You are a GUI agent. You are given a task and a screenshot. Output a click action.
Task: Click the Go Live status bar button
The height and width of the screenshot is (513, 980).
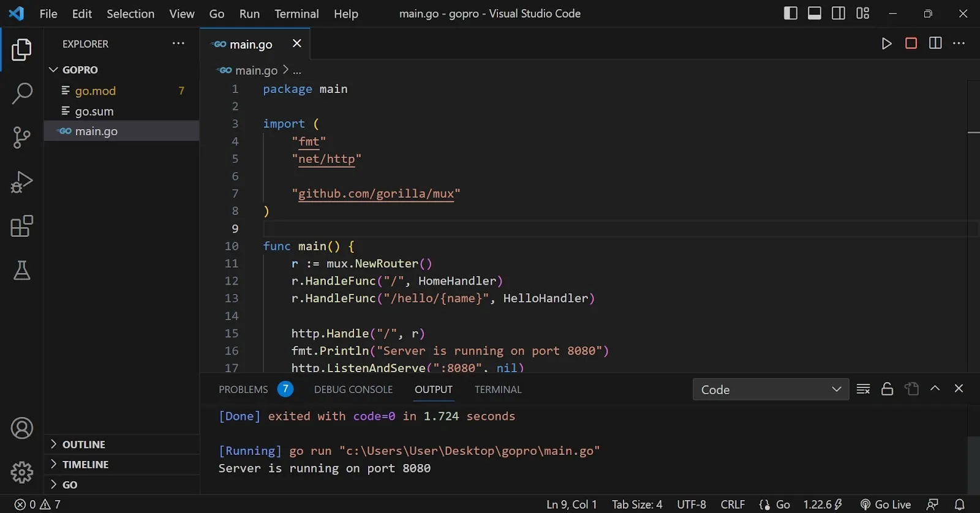[885, 504]
